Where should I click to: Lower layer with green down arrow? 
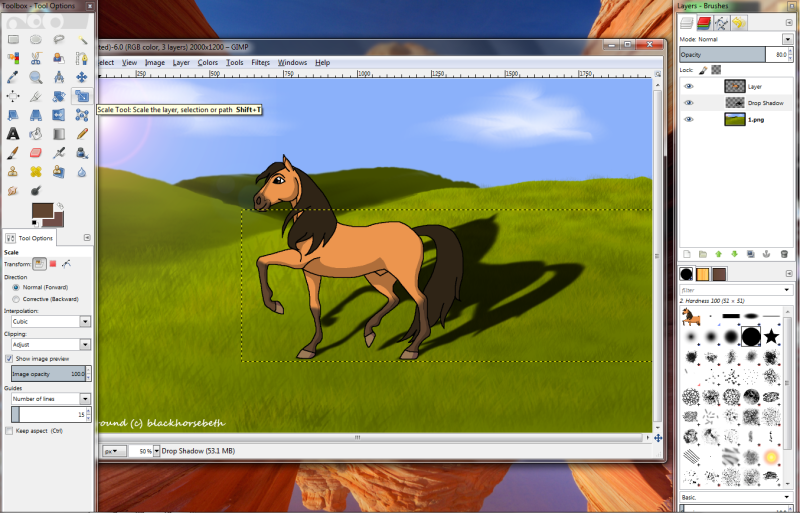coord(735,254)
